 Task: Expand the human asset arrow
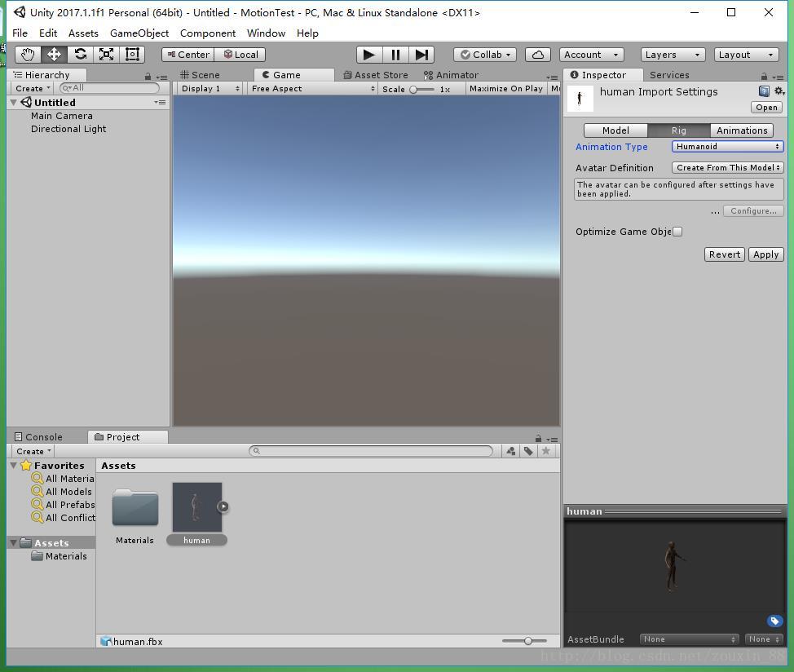pyautogui.click(x=223, y=506)
